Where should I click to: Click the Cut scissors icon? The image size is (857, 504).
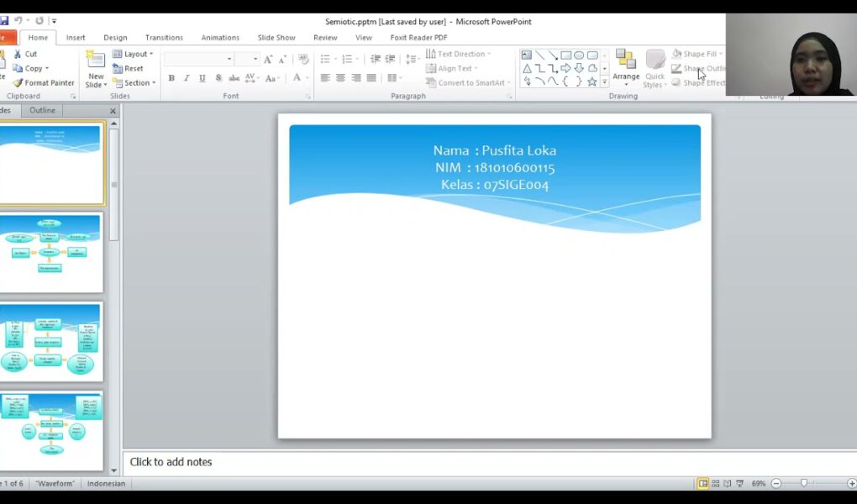point(18,54)
